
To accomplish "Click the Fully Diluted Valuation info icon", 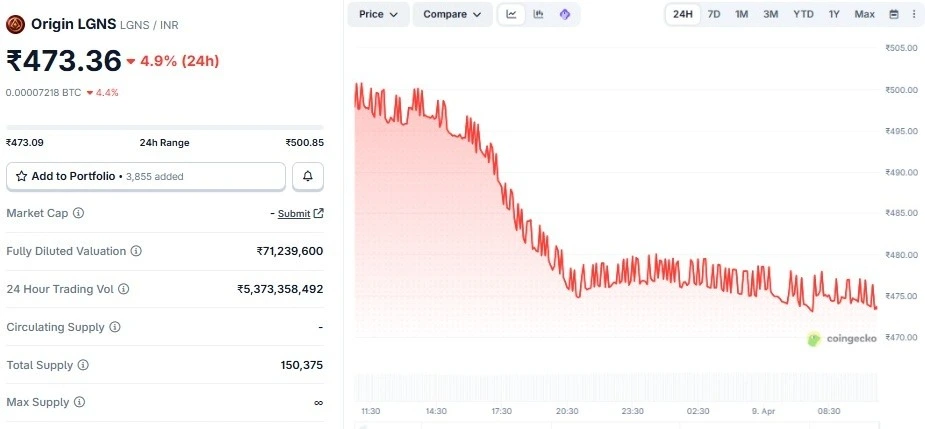I will [x=137, y=251].
